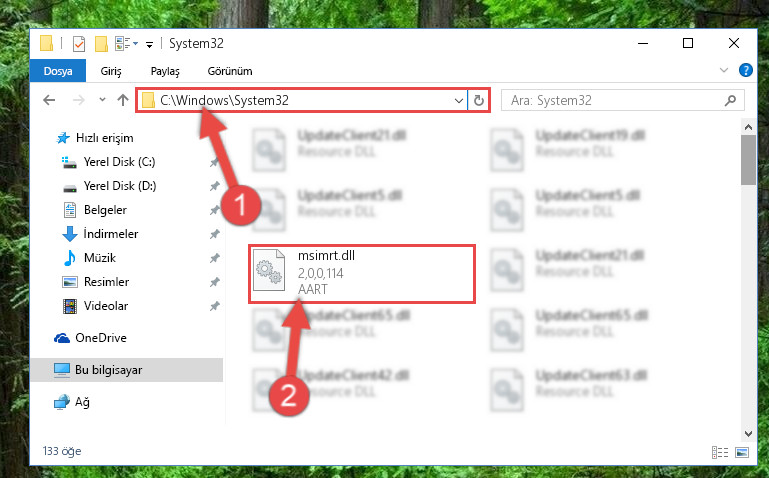Open the Dosya tab
Viewport: 769px width, 478px height.
[x=58, y=71]
